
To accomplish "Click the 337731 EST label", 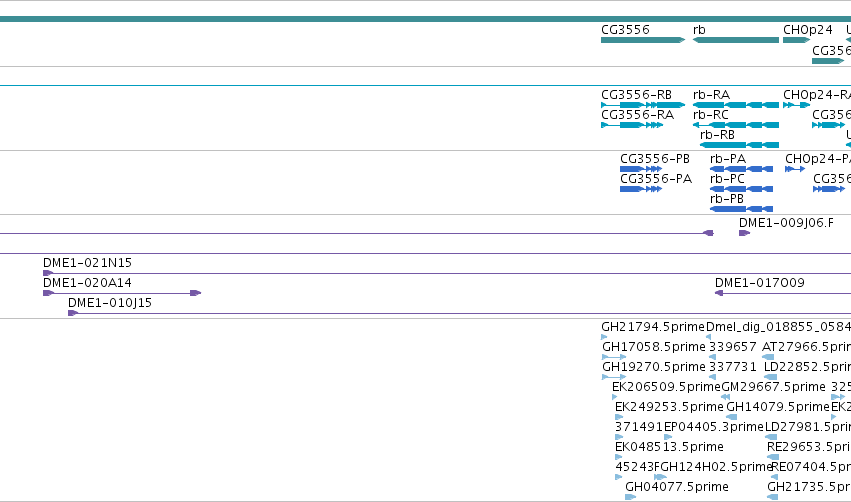I will (733, 367).
